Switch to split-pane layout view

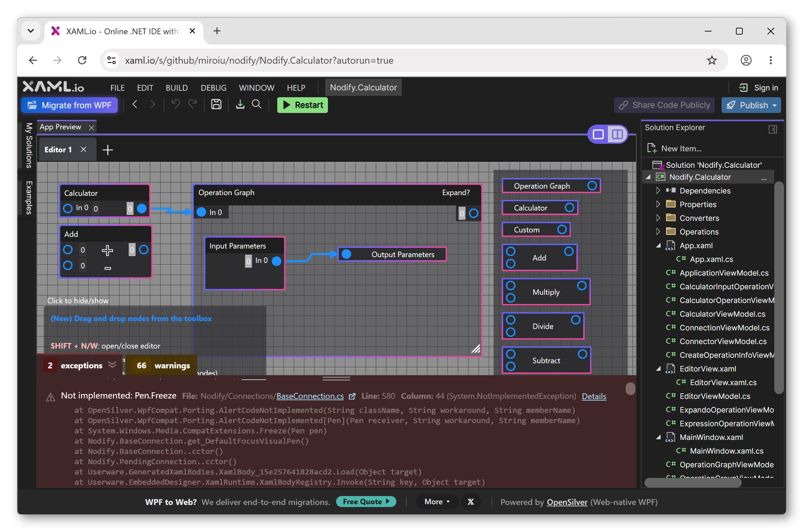click(617, 134)
